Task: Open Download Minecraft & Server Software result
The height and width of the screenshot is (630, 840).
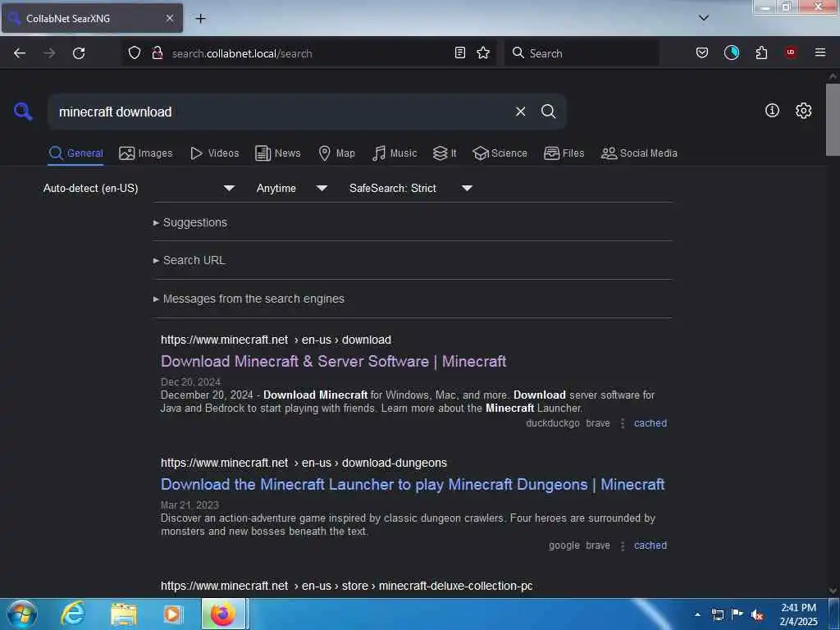Action: click(x=333, y=362)
